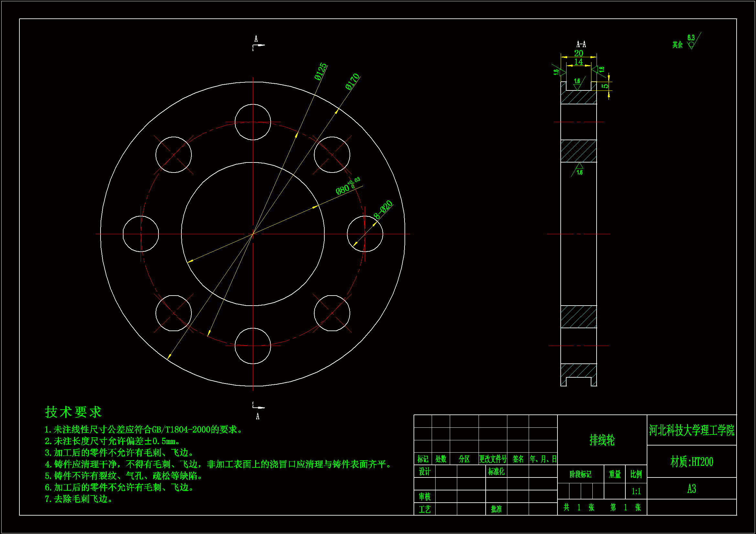
Task: Click the 设计 cell in title block
Action: pyautogui.click(x=425, y=472)
